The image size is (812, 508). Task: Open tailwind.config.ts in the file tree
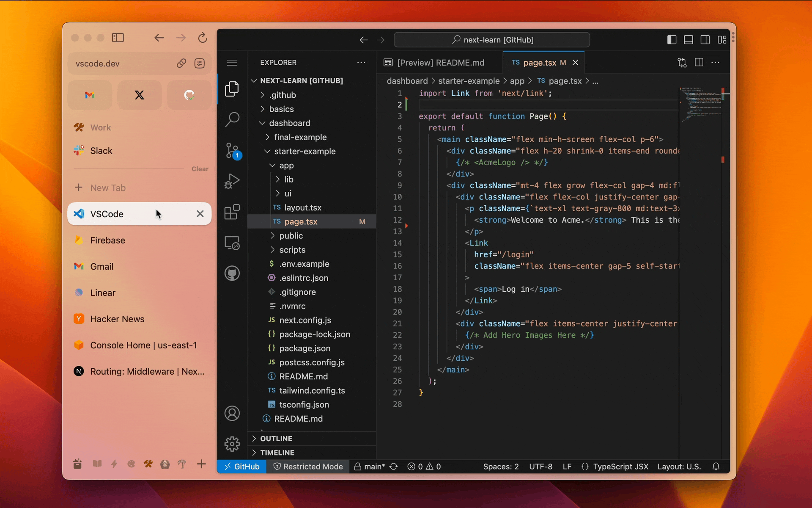(x=312, y=390)
